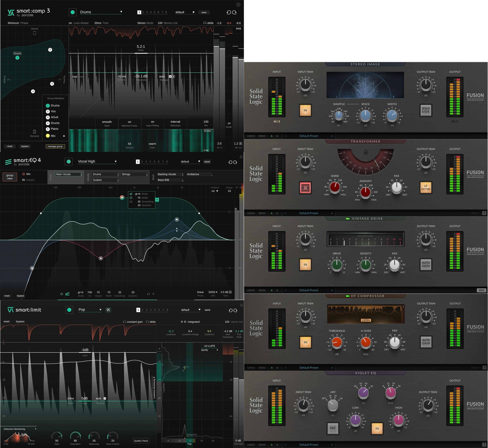Open Spotify loudness target dropdown

click(210, 350)
